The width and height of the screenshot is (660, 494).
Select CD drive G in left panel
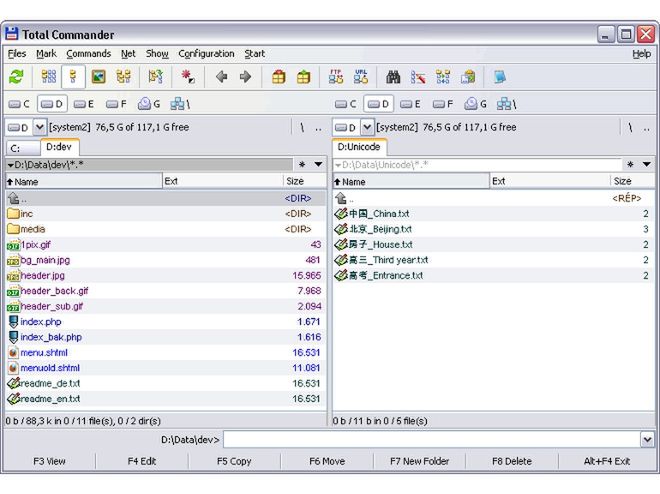(149, 104)
